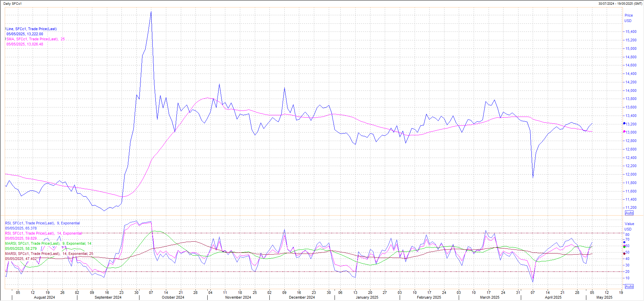Select the green MARSI marker on value axis
The height and width of the screenshot is (301, 644).
pyautogui.click(x=624, y=247)
